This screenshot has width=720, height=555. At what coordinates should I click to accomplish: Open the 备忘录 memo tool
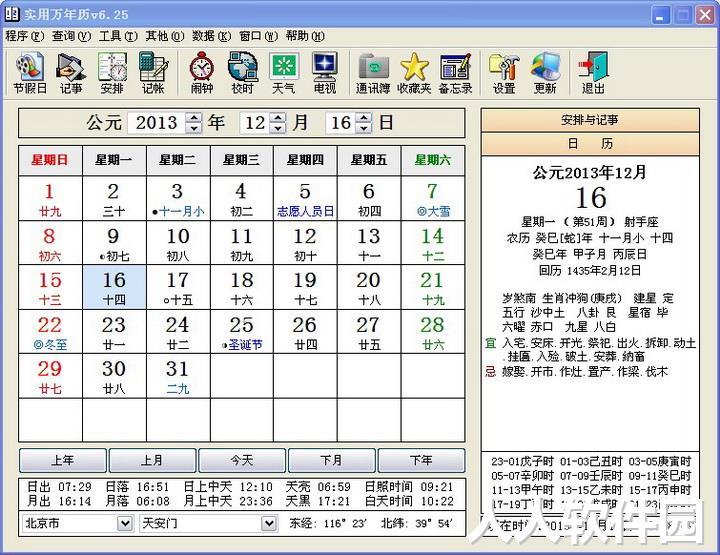click(x=455, y=73)
